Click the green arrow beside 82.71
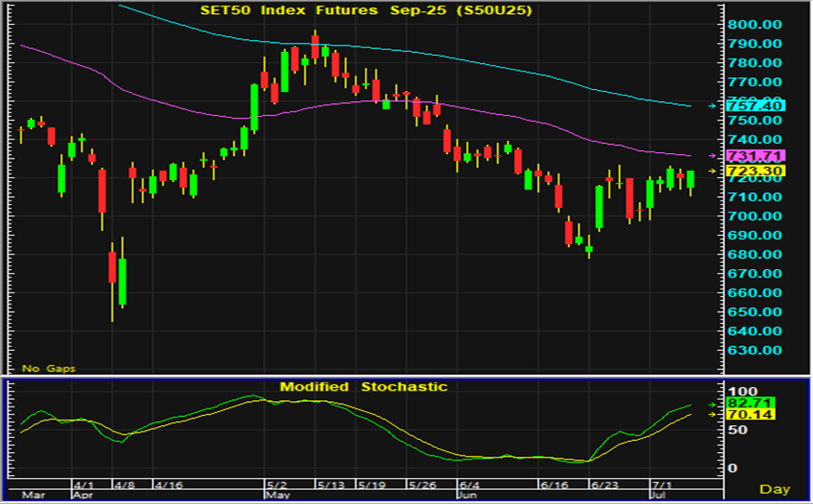The height and width of the screenshot is (504, 813). coord(712,405)
